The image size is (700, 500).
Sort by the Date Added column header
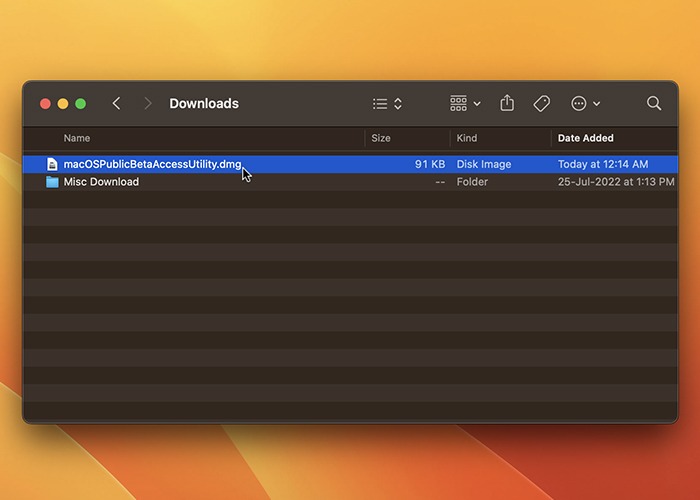[x=585, y=138]
